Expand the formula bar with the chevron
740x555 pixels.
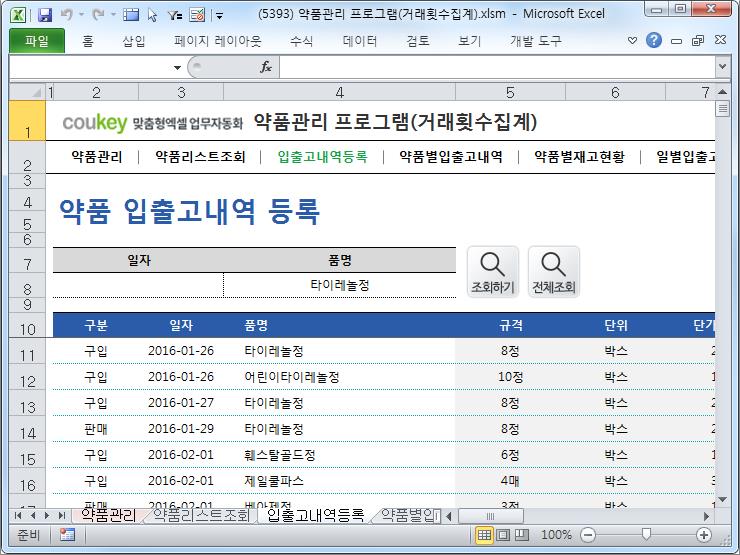722,67
